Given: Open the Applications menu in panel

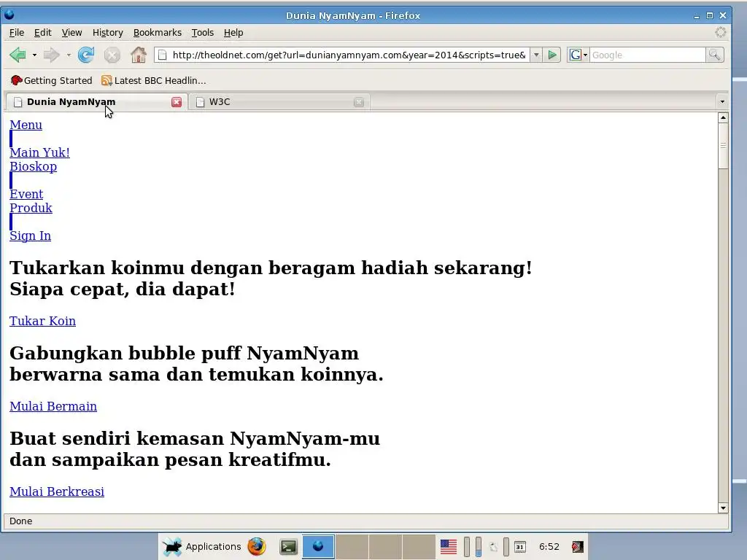Looking at the screenshot, I should point(202,547).
